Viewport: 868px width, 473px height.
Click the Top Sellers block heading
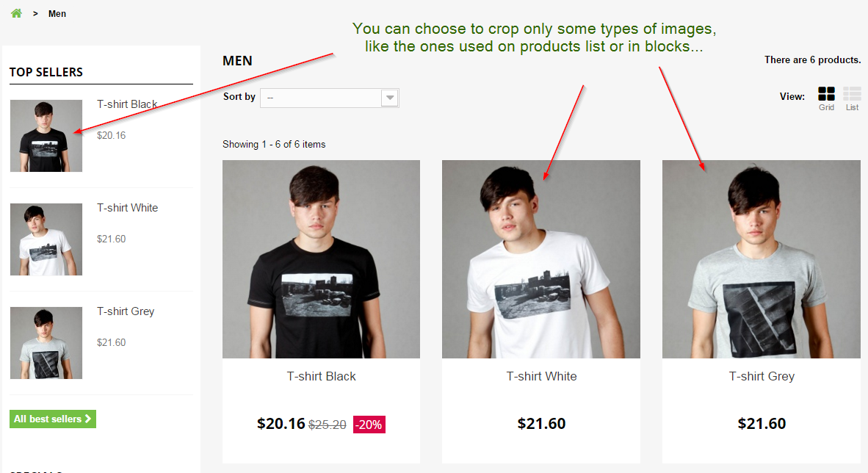(x=46, y=72)
